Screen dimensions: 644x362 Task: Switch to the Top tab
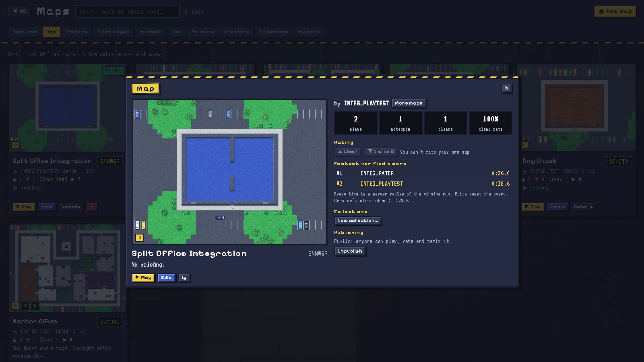pyautogui.click(x=52, y=32)
